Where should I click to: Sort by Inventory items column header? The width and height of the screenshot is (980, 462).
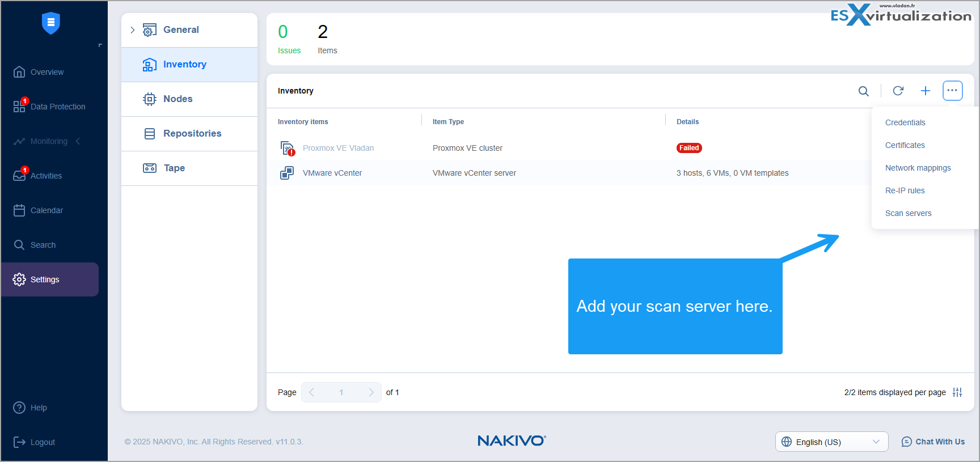tap(303, 122)
